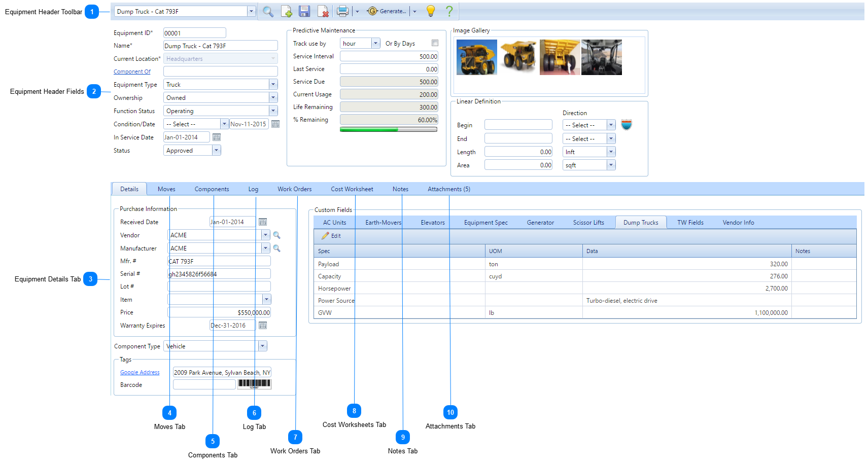Expand the Ownership dropdown
The height and width of the screenshot is (464, 868).
(273, 98)
